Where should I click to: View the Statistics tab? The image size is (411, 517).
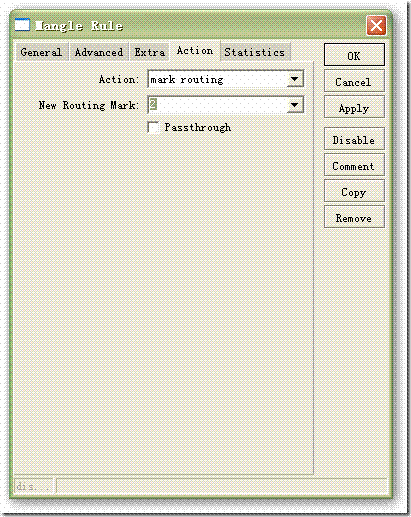click(255, 52)
